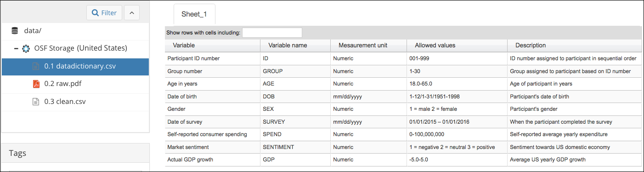
Task: Collapse the OSF Storage tree node
Action: tap(16, 48)
